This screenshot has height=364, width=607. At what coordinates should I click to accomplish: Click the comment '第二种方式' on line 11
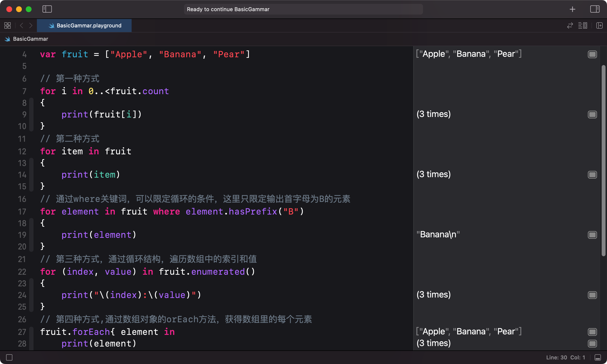pyautogui.click(x=77, y=139)
